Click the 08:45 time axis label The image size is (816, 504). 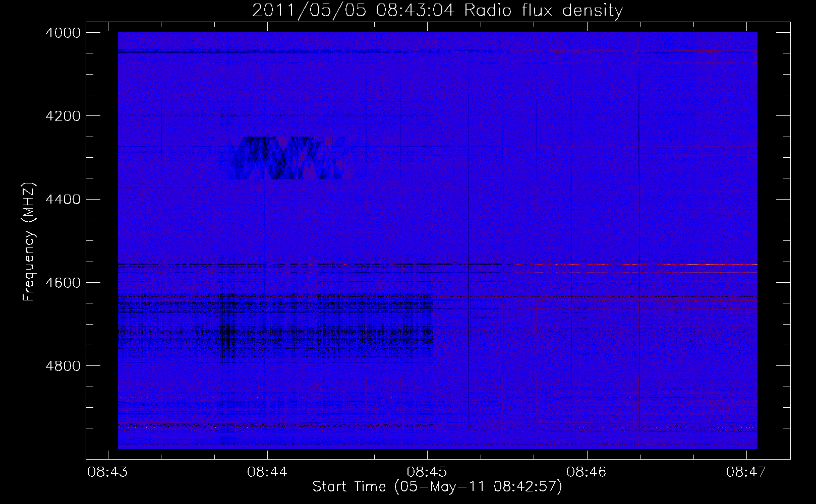point(427,472)
